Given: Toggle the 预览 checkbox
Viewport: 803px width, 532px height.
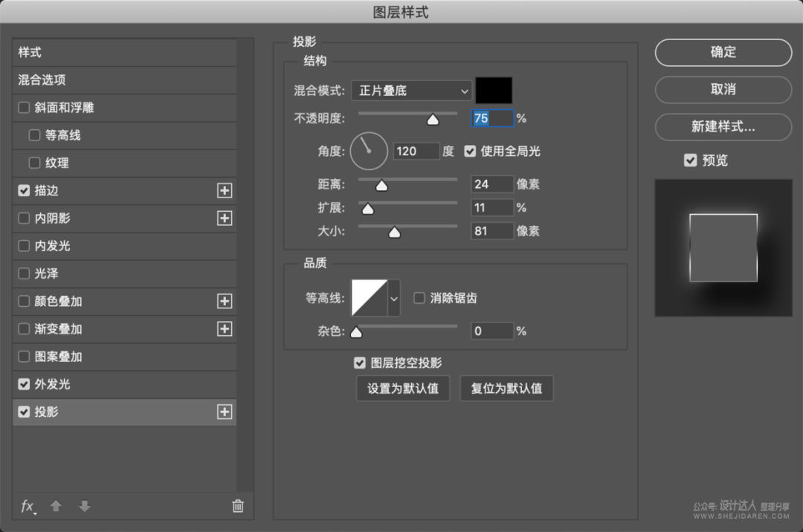Looking at the screenshot, I should [x=690, y=160].
